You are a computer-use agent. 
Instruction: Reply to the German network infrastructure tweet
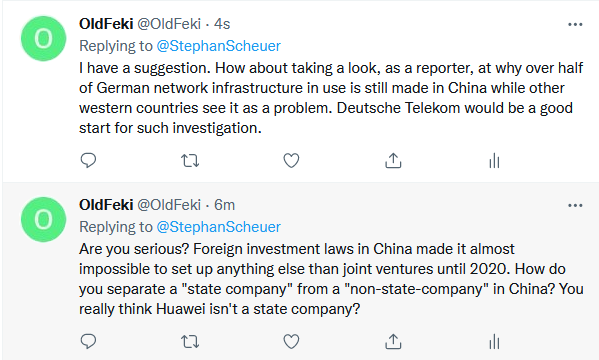[x=88, y=160]
